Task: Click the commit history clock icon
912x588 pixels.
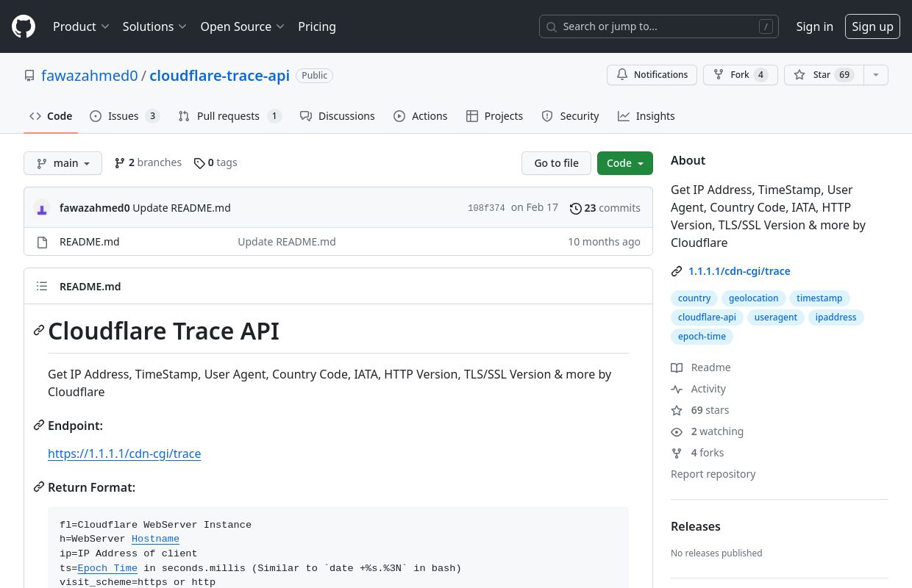Action: [x=576, y=209]
